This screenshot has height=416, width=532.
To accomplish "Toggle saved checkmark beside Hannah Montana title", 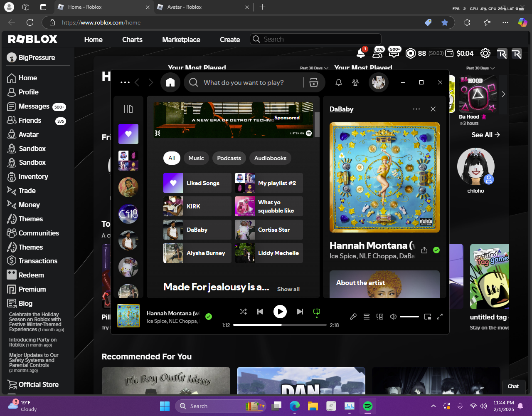I will (436, 250).
